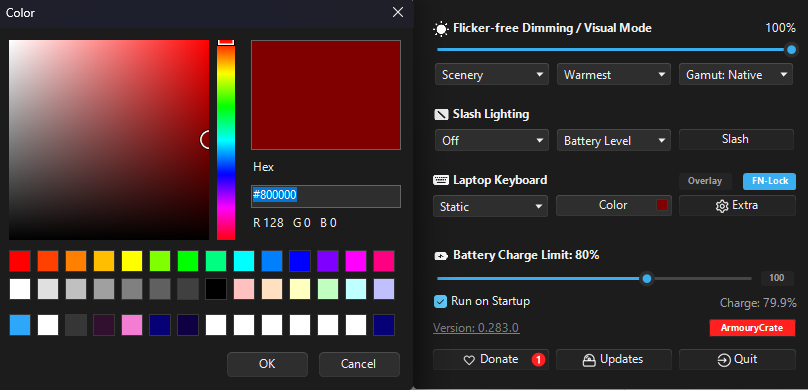Viewport: 808px width, 390px height.
Task: Click the Slash Lighting icon
Action: click(442, 114)
